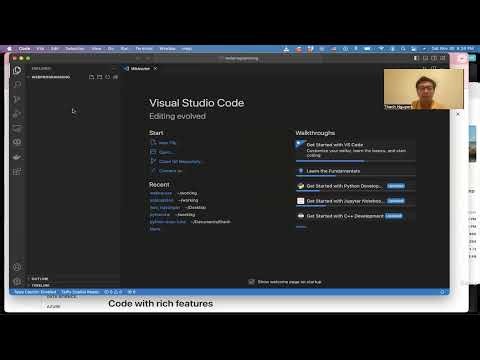Viewport: 480px width, 360px height.
Task: Toggle Show welcome page on startup checkbox
Action: coord(251,282)
